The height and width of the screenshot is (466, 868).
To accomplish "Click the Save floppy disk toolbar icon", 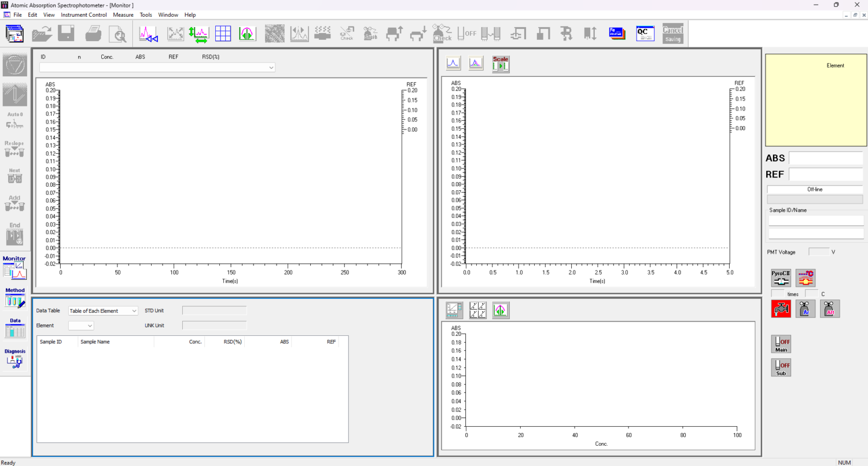I will click(x=66, y=34).
